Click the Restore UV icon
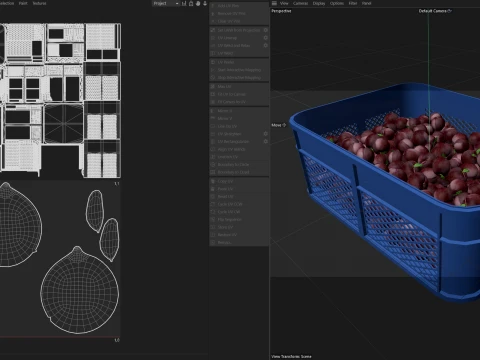The height and width of the screenshot is (360, 480). click(213, 235)
